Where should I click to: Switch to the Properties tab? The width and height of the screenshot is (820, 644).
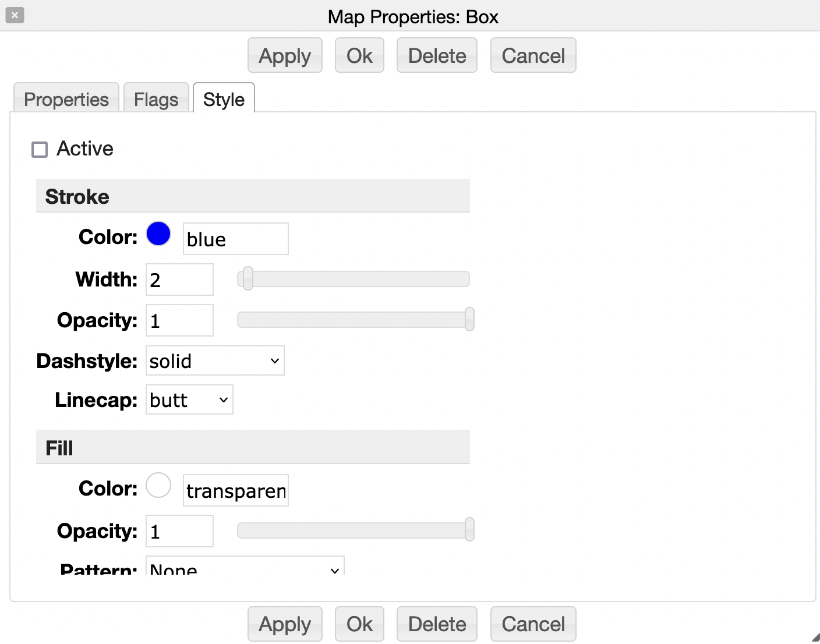[66, 99]
